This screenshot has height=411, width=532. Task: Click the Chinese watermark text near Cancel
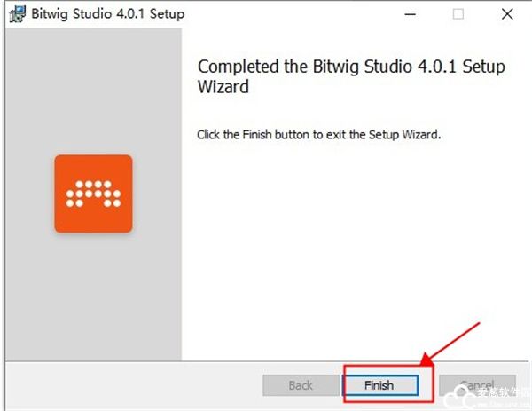click(x=505, y=391)
